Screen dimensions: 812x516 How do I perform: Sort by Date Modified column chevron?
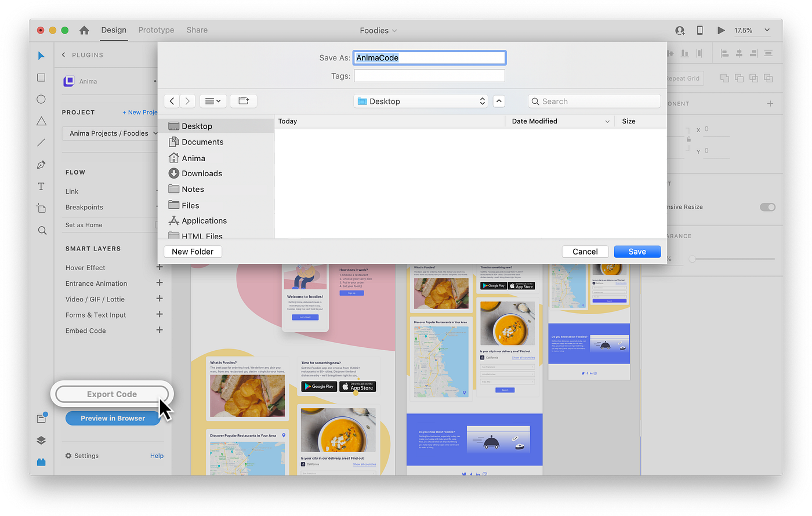[x=607, y=121]
